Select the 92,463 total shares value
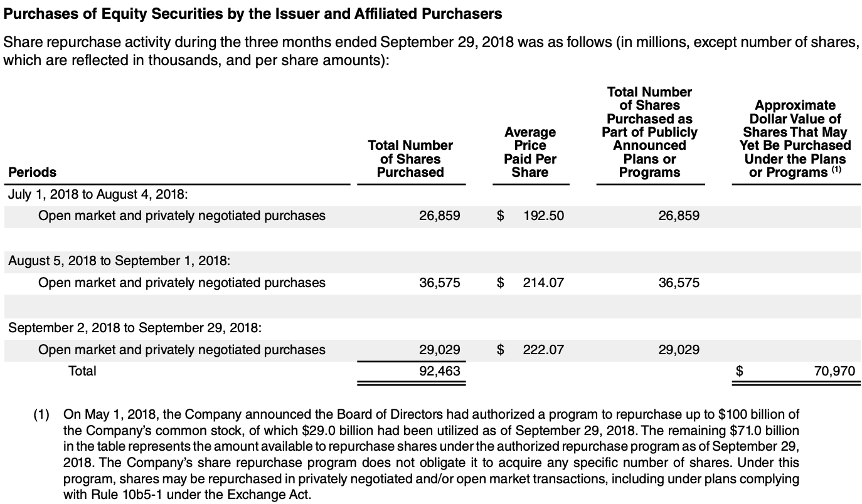 [x=439, y=370]
